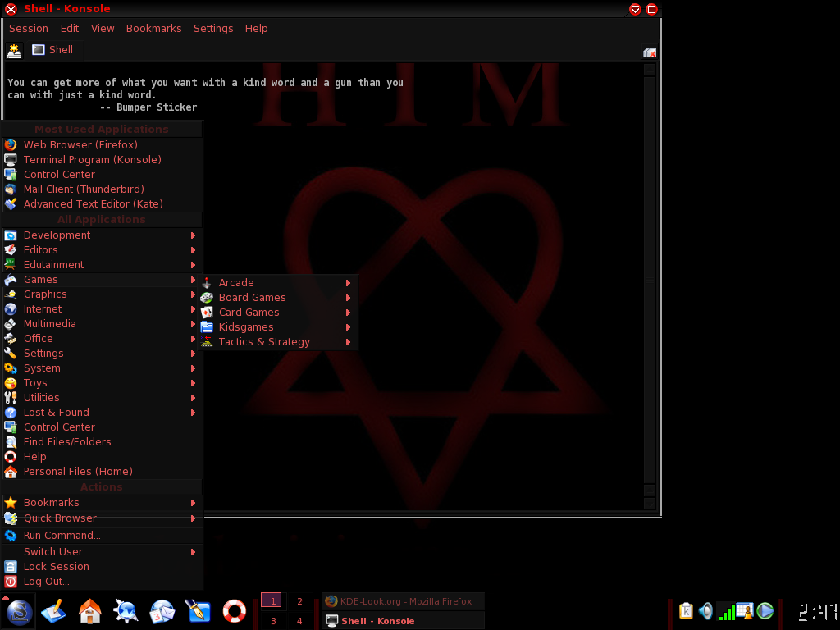
Task: Open the Bookmarks menu in Konsole menubar
Action: (x=153, y=29)
